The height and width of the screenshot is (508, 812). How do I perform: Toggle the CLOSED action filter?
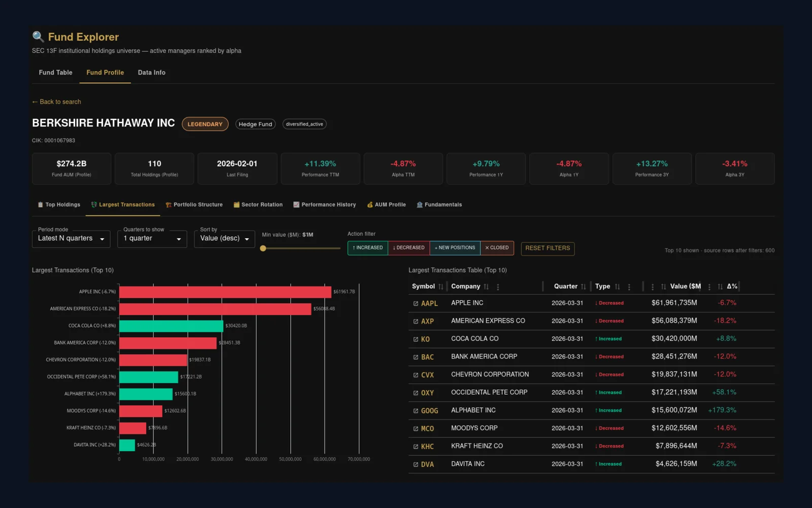(x=497, y=248)
